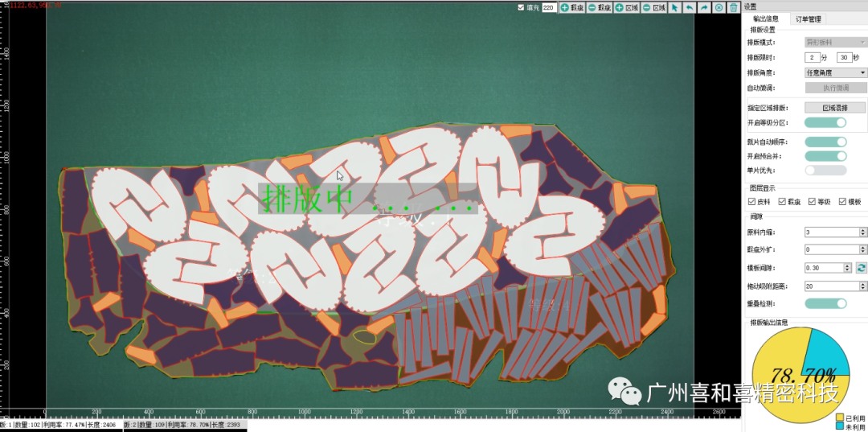This screenshot has width=868, height=432.
Task: Toggle the 开启等级分区 switch
Action: (x=825, y=122)
